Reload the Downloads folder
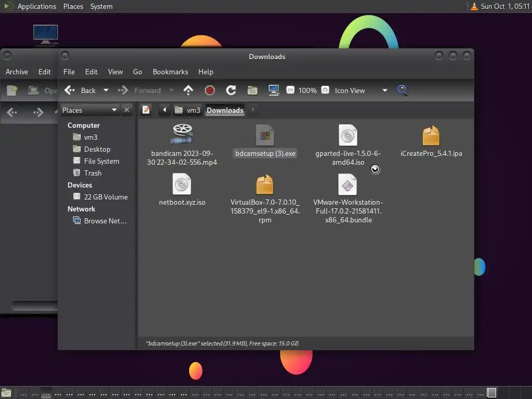The image size is (532, 399). click(231, 90)
